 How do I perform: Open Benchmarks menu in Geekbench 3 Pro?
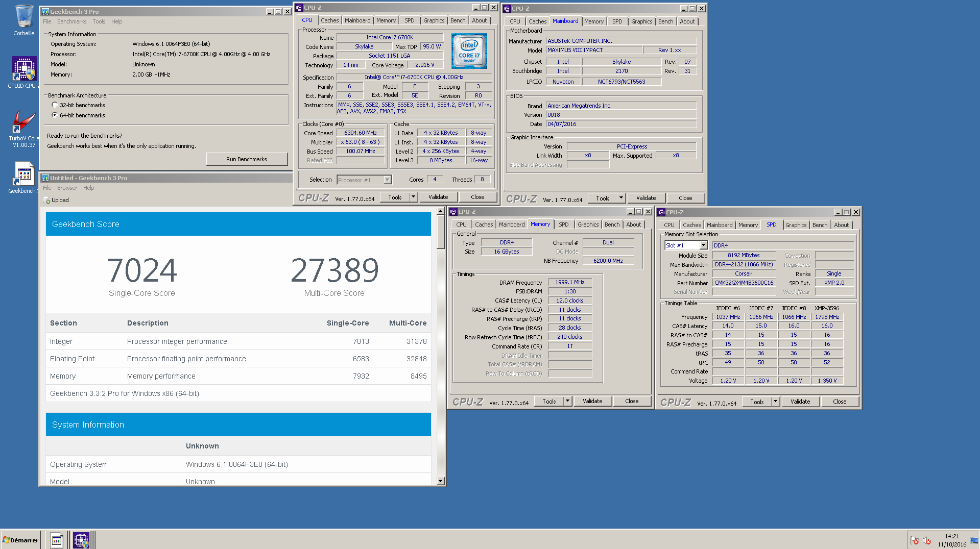(x=71, y=21)
